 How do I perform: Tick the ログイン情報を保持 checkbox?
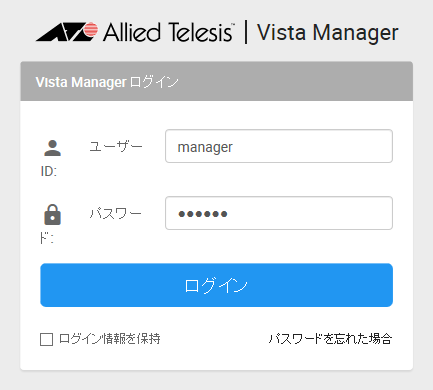[46, 339]
